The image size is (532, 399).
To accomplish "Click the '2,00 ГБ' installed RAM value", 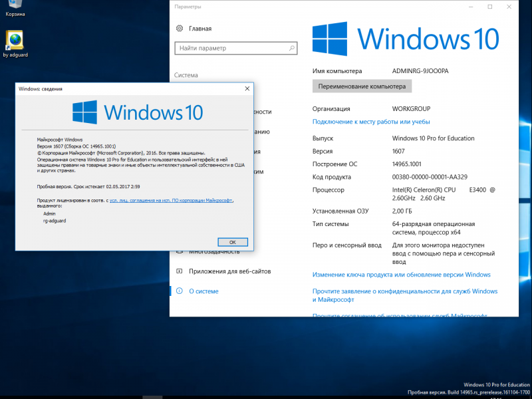I will 402,211.
